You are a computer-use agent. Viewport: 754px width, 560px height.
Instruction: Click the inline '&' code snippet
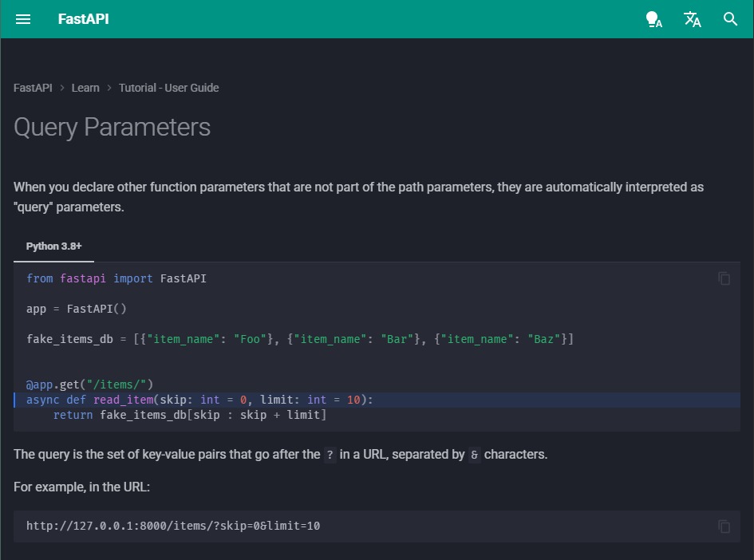tap(474, 455)
